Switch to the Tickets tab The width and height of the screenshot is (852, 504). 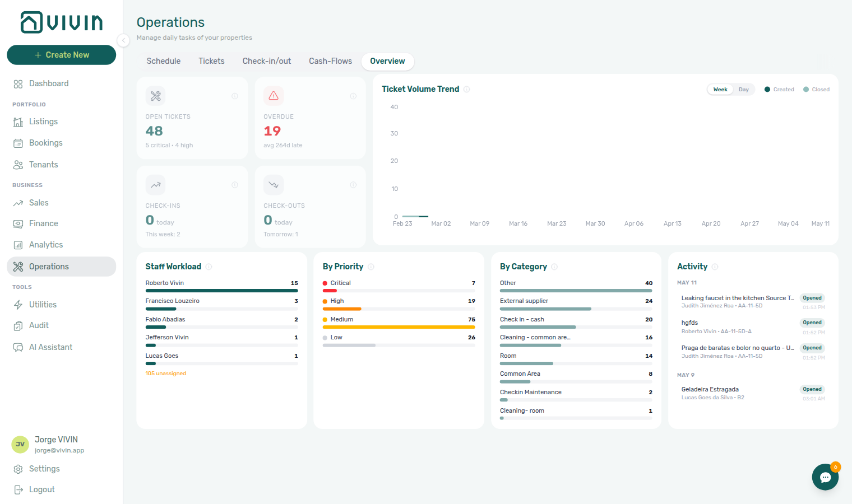pos(211,61)
